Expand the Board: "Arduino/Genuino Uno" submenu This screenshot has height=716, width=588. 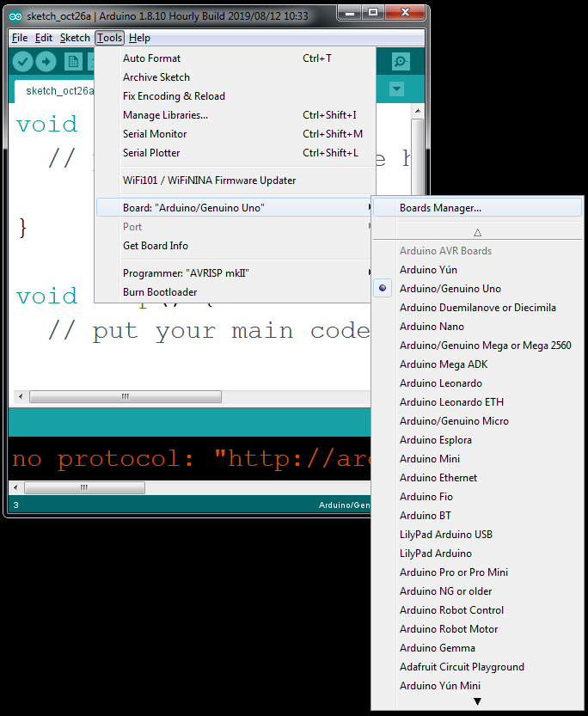235,208
